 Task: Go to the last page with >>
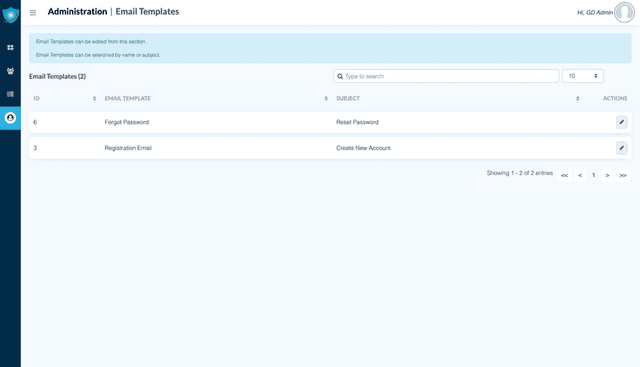point(623,175)
